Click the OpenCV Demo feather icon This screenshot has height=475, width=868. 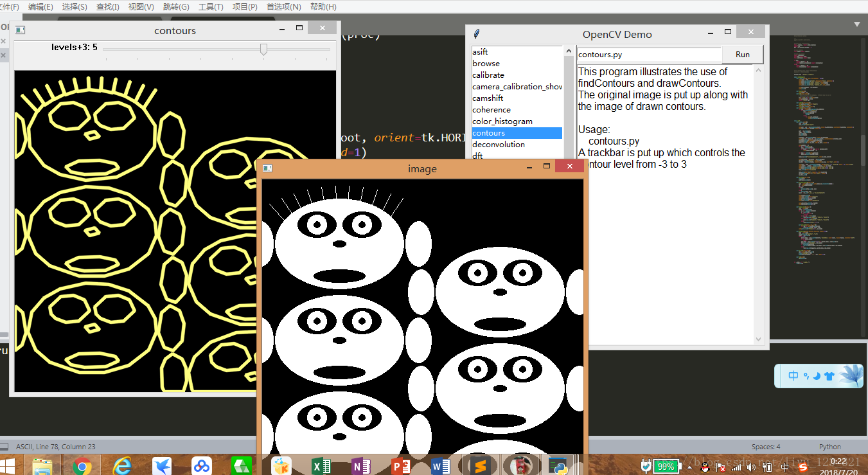point(476,33)
